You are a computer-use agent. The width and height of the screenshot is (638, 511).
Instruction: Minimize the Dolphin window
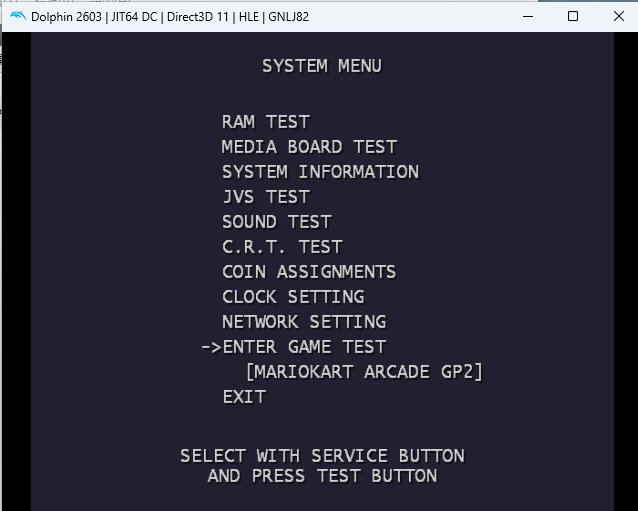pos(528,16)
